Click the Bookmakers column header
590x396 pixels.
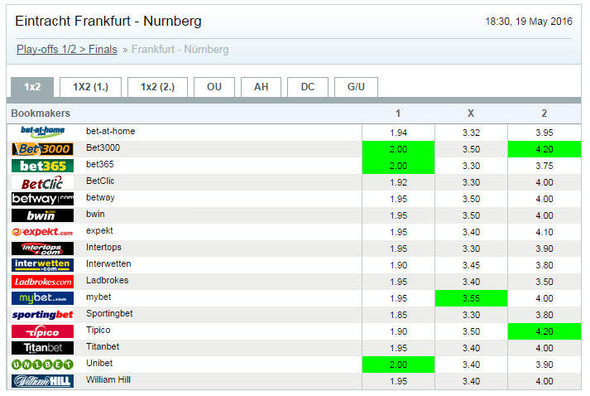[41, 113]
